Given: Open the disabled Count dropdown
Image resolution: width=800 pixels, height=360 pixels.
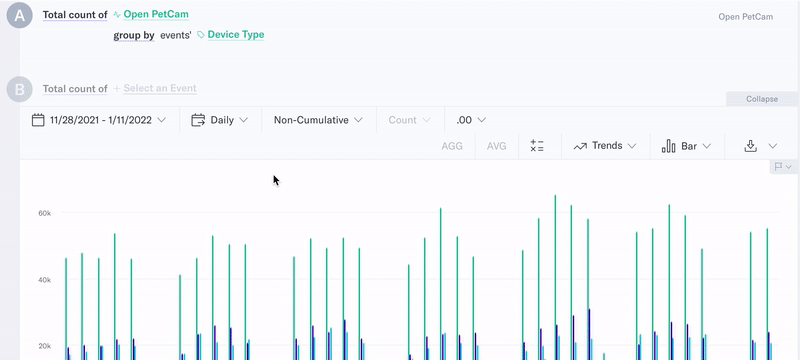Looking at the screenshot, I should (410, 120).
